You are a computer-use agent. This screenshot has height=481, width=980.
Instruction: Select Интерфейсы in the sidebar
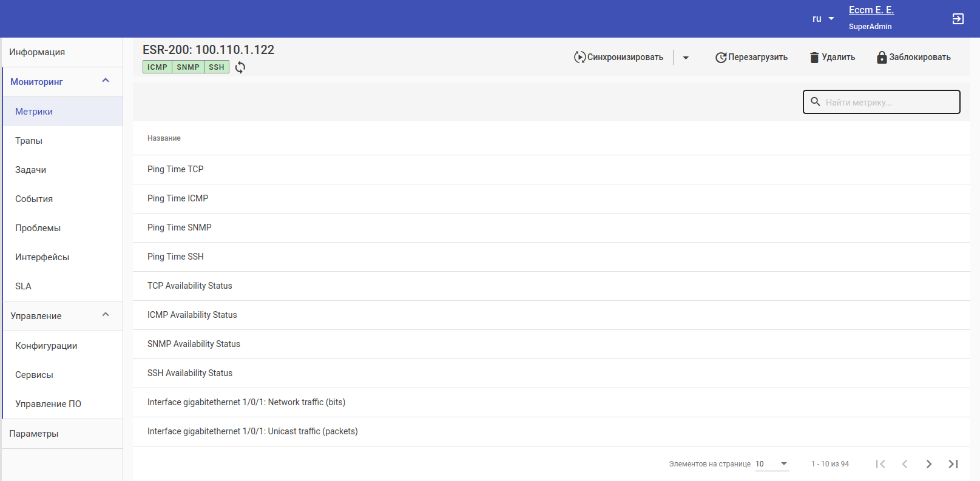(42, 257)
